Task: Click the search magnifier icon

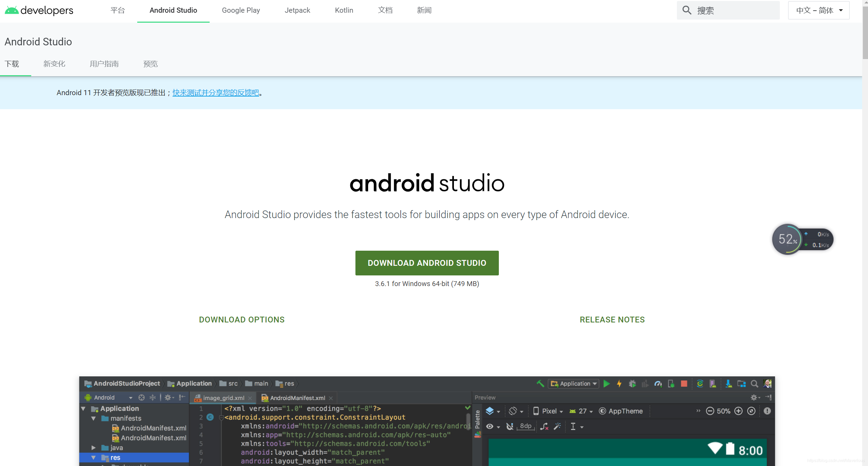Action: pyautogui.click(x=687, y=10)
